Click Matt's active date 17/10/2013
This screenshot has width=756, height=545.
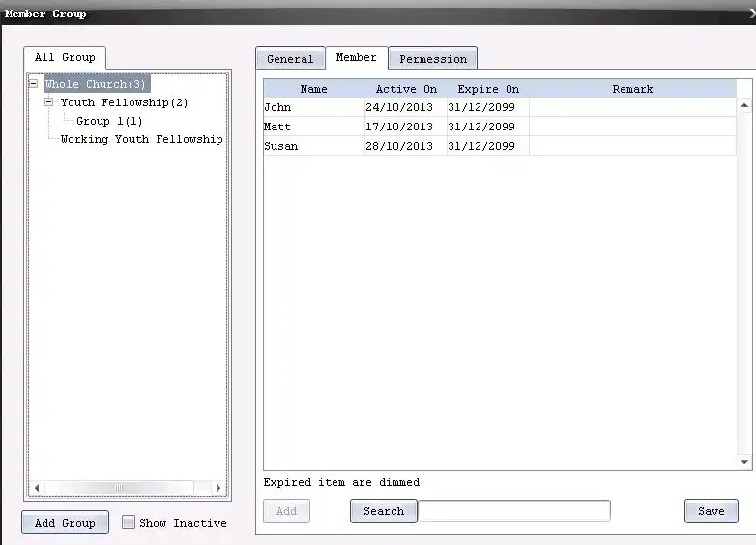[405, 127]
